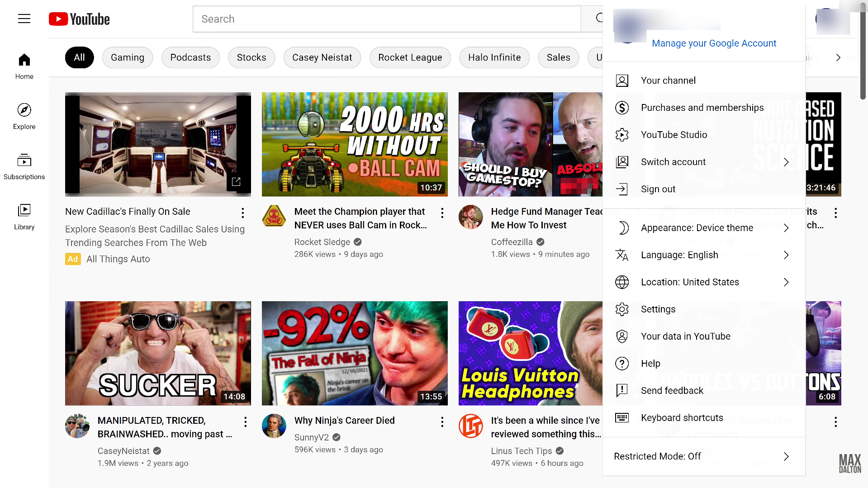This screenshot has width=868, height=488.
Task: Open options for Why Ninja's Career Died
Action: tap(442, 422)
